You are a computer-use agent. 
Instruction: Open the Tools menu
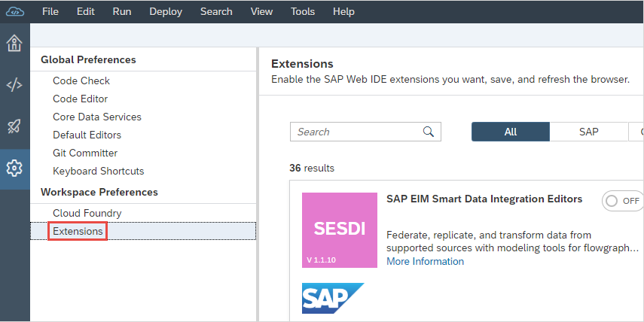303,11
